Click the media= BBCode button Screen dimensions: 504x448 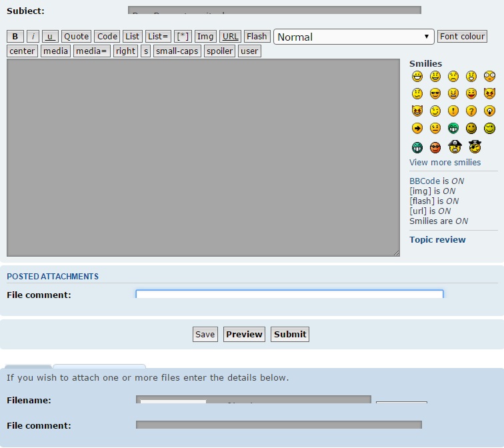coord(91,51)
